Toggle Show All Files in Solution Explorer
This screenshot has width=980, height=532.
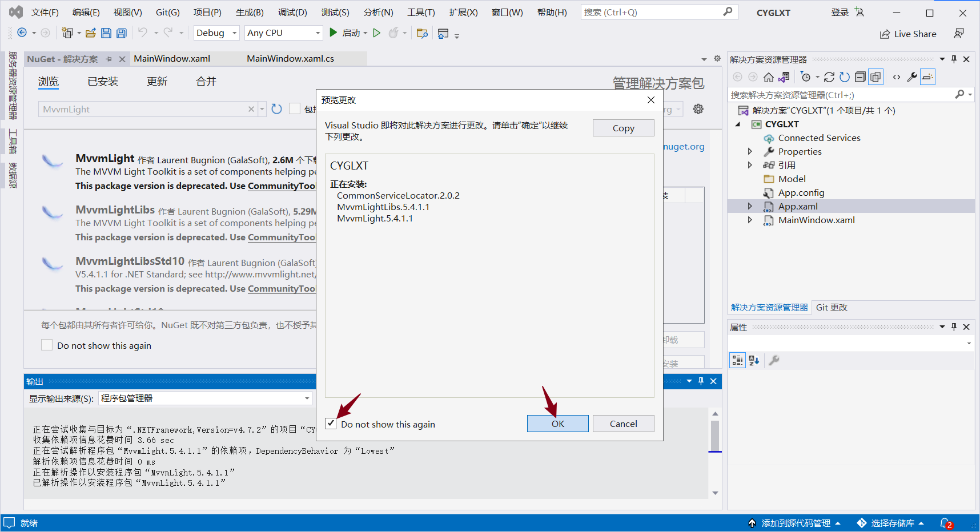coord(875,77)
